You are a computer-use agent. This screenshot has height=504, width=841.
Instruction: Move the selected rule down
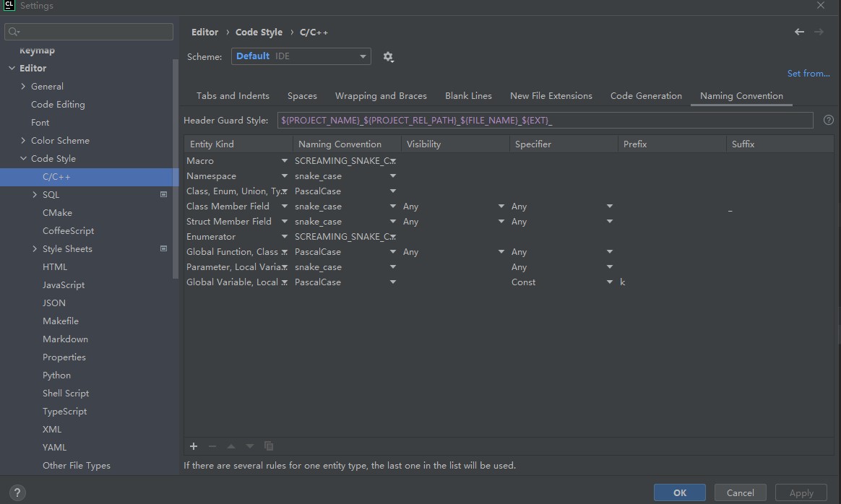(250, 446)
